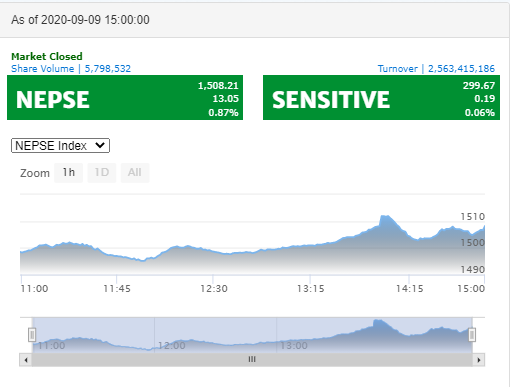
Task: Click the 11:45 time axis label
Action: pos(117,289)
